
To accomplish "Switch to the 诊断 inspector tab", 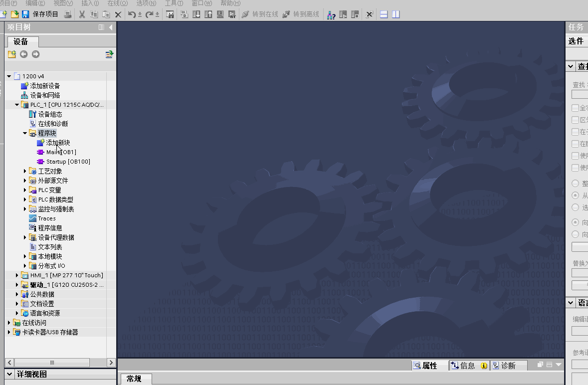I will point(509,366).
